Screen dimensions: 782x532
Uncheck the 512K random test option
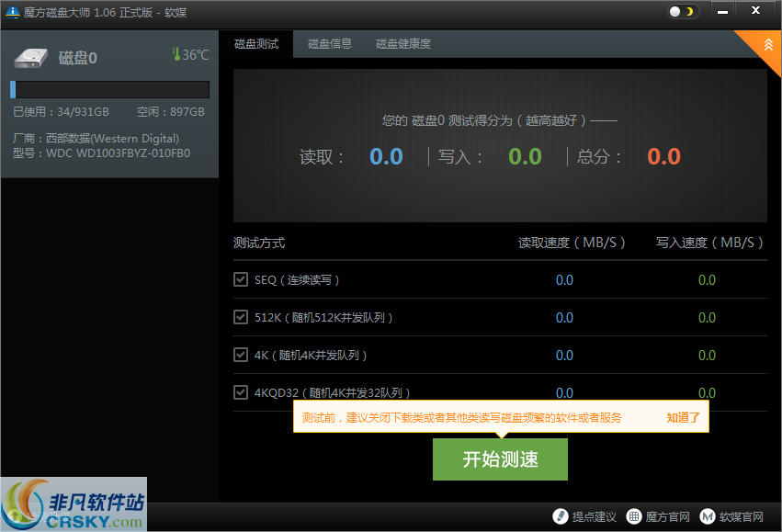[241, 317]
